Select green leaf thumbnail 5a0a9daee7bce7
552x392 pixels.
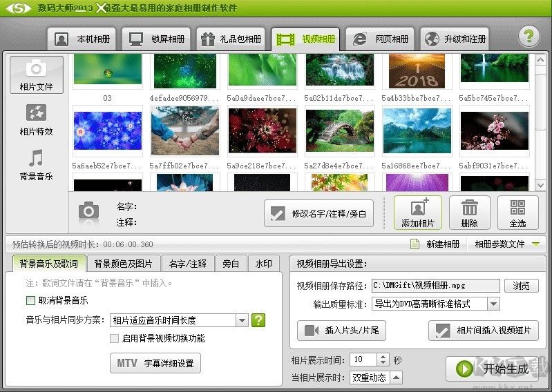263,69
